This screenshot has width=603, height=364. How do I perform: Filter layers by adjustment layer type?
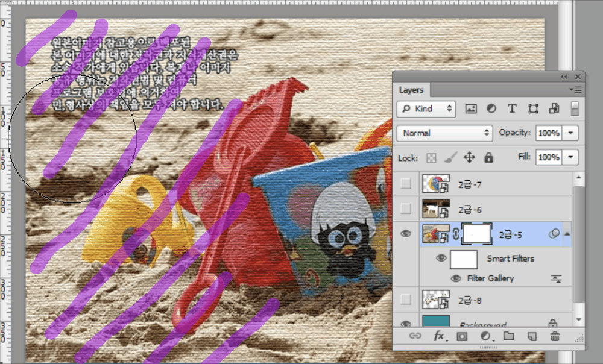coord(491,108)
